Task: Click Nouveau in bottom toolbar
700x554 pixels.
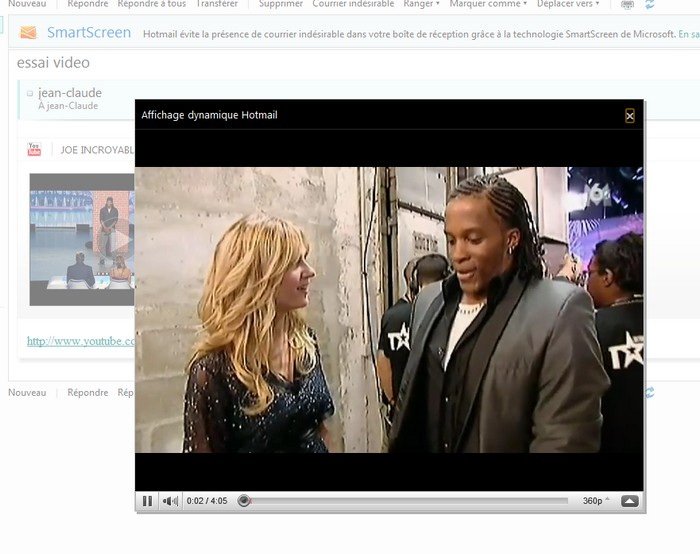Action: point(27,393)
